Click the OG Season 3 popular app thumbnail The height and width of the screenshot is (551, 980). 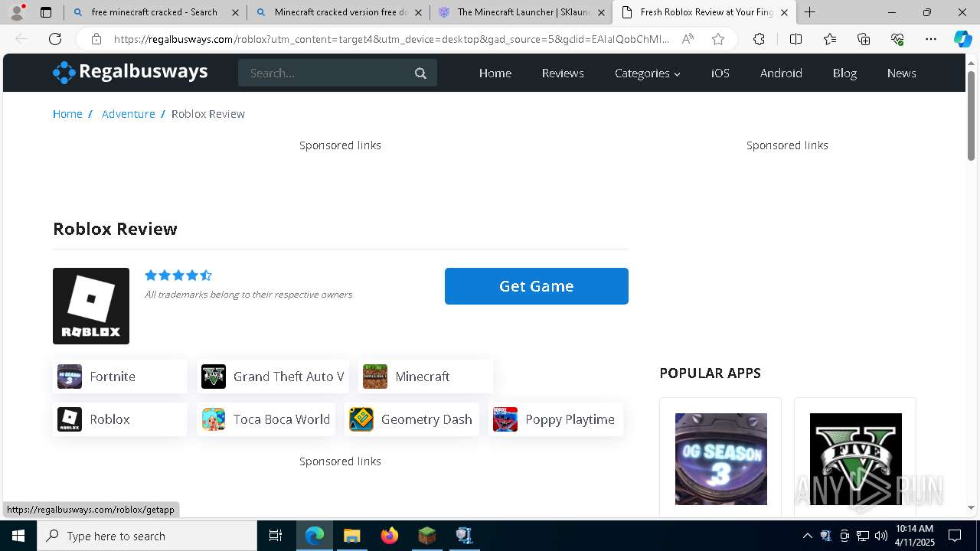tap(721, 459)
